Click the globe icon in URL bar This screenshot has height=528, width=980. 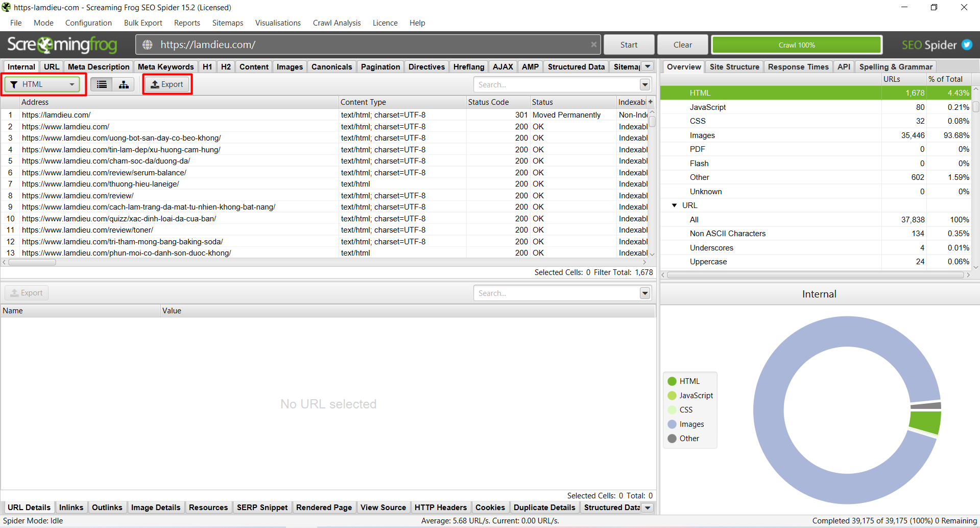coord(148,44)
